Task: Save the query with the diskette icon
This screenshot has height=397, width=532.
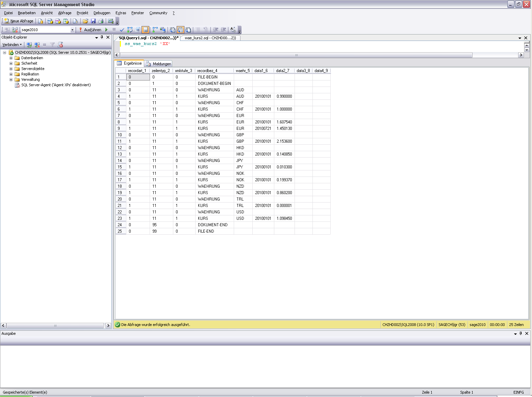Action: pos(93,21)
